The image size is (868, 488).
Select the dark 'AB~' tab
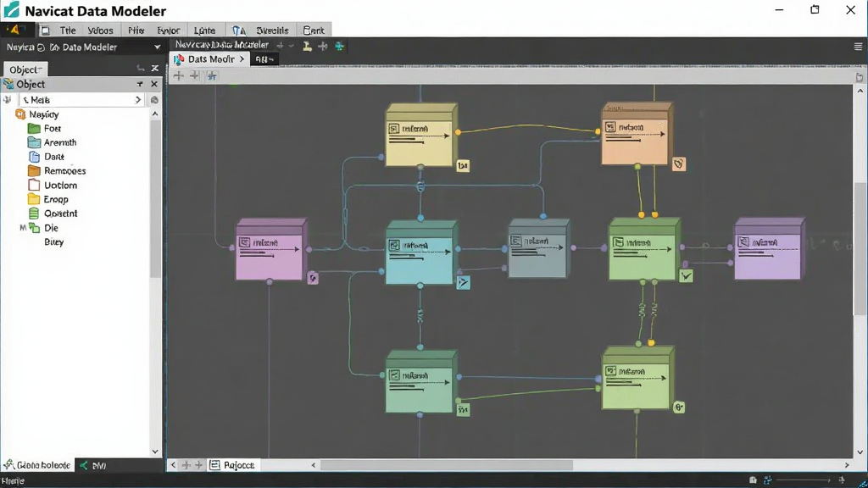[264, 59]
